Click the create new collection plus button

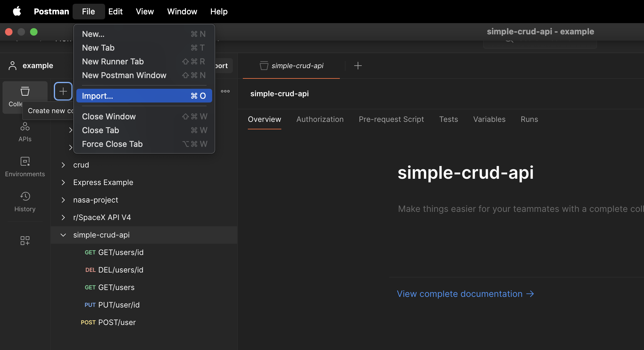point(63,91)
